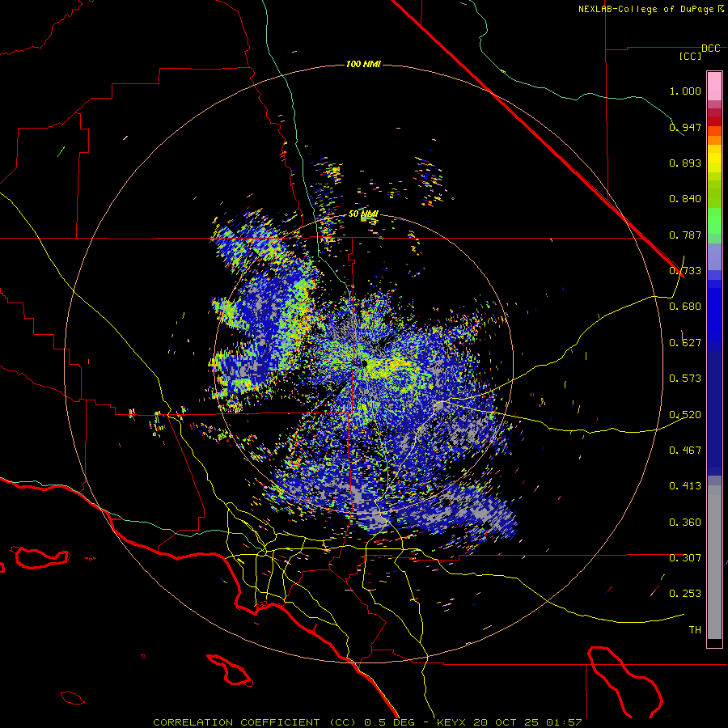The image size is (728, 728).
Task: Click the [CC] color scale heading
Action: tap(690, 56)
